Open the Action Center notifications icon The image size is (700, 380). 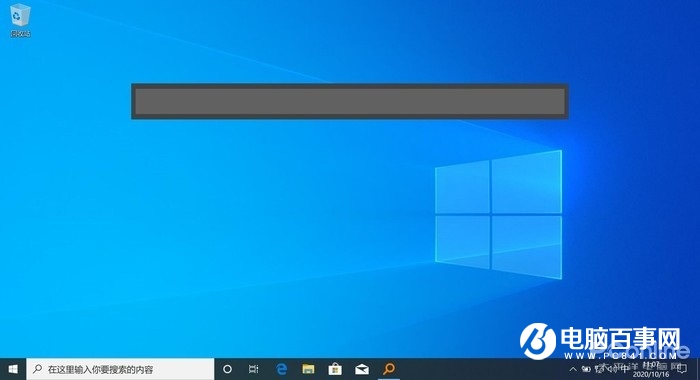click(x=682, y=369)
